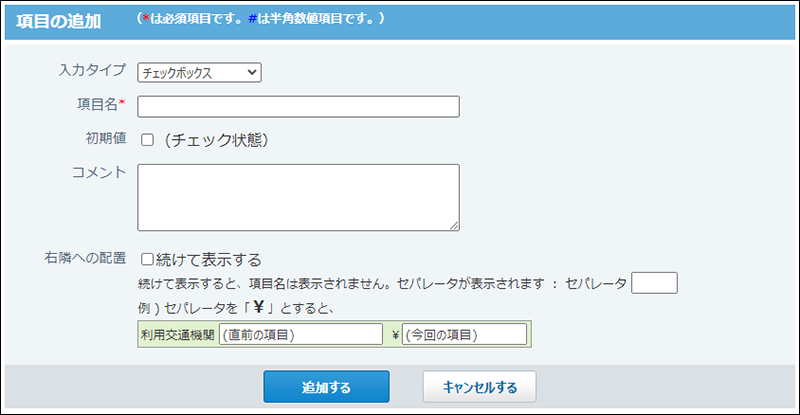Click the (チェック状態) label text

(216, 140)
